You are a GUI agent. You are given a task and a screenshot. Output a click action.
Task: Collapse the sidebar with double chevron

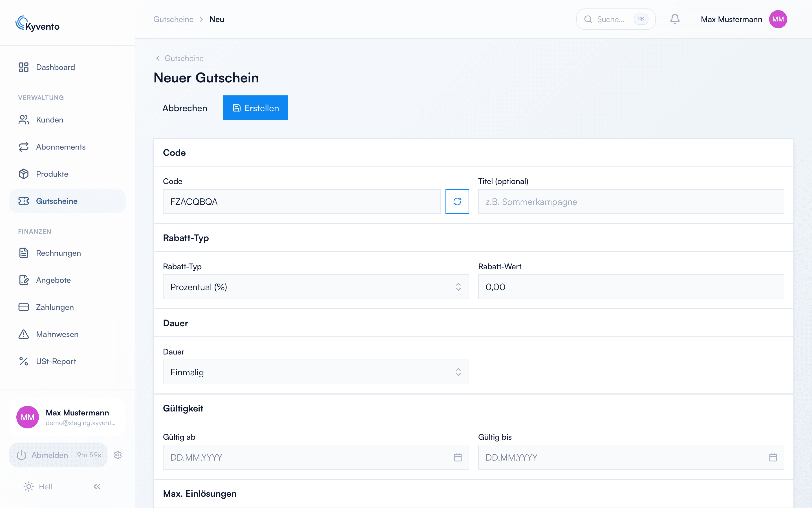[x=97, y=487]
